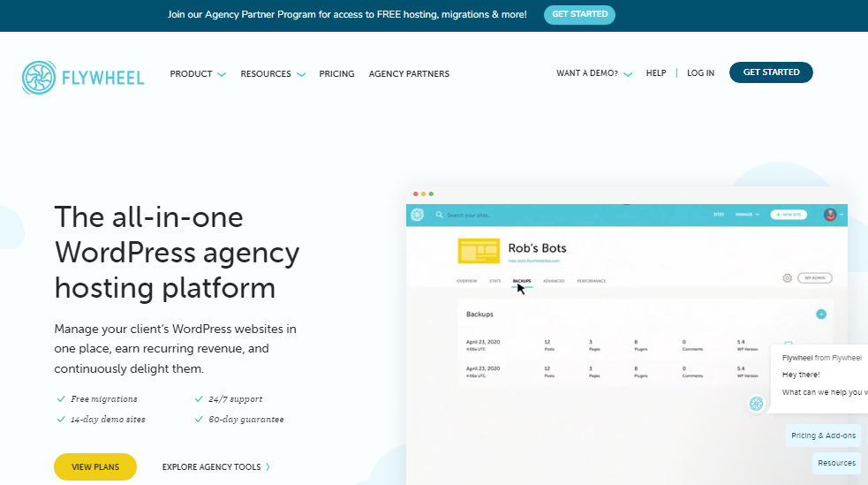Click the checkmark beside 60-day guarantee
868x485 pixels.
[199, 419]
